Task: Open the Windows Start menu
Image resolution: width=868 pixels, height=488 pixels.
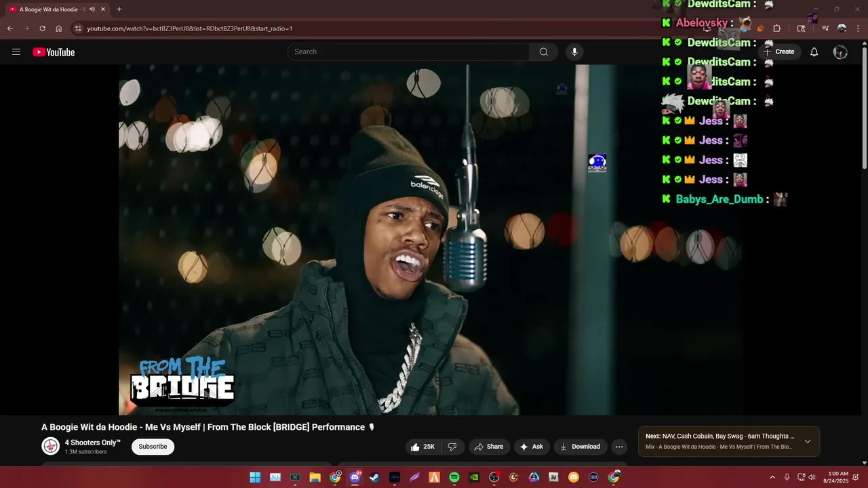Action: [x=255, y=477]
